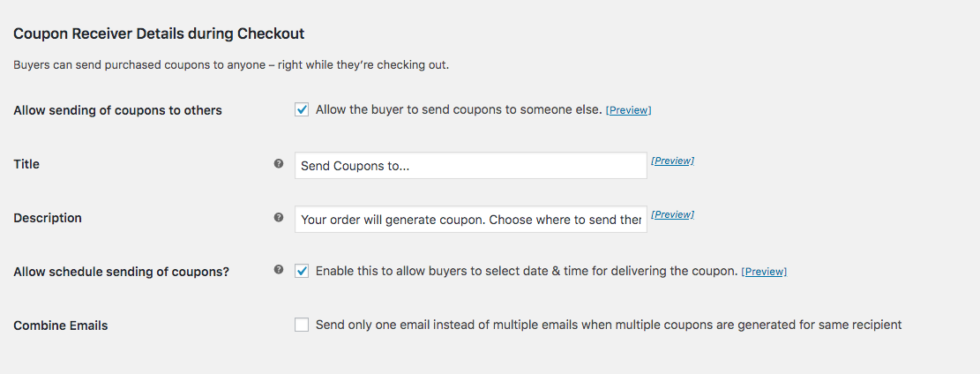
Task: Click the 'Allow the buyer to send coupons' label text
Action: click(x=459, y=110)
